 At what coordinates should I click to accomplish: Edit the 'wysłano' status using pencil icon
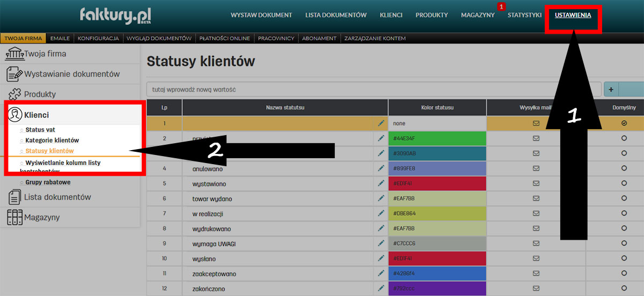click(381, 258)
